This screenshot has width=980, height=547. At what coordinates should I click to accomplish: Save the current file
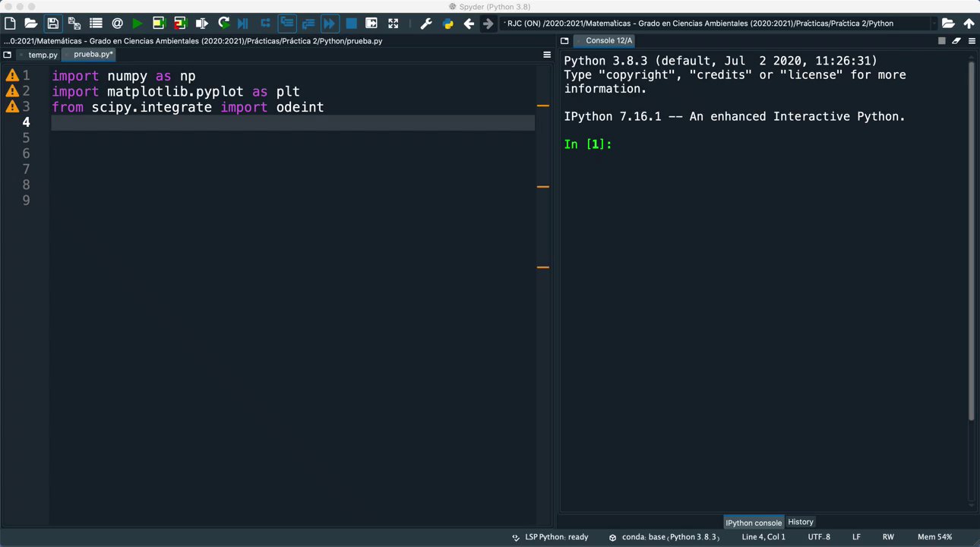coord(52,24)
